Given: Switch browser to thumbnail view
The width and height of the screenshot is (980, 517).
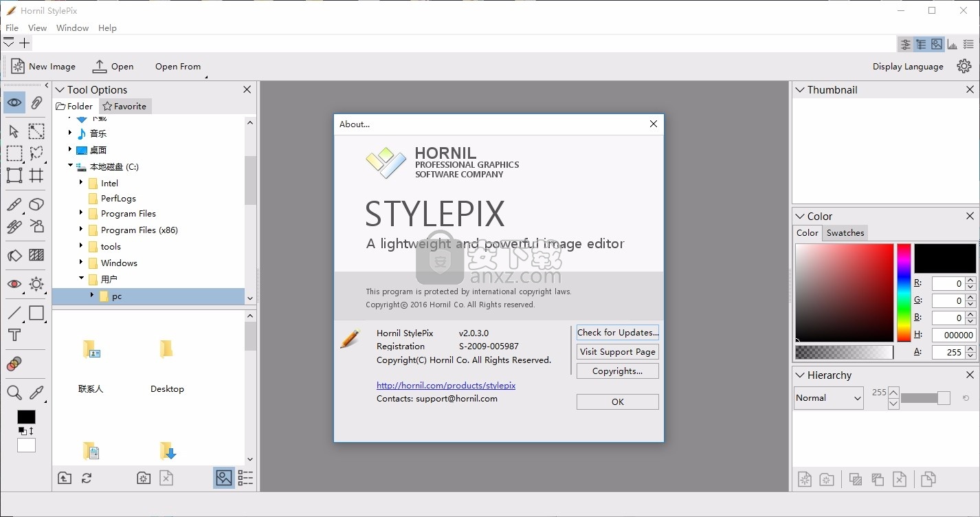Looking at the screenshot, I should [224, 478].
